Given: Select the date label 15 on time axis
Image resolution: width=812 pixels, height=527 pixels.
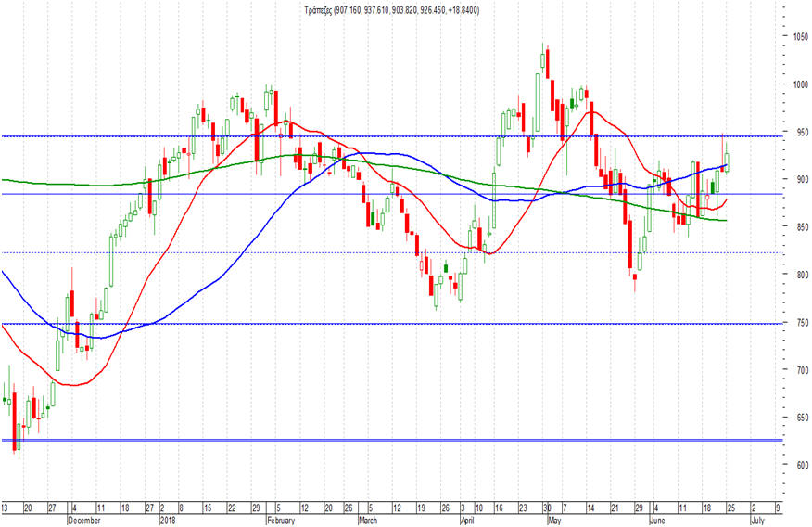Looking at the screenshot, I should click(207, 508).
